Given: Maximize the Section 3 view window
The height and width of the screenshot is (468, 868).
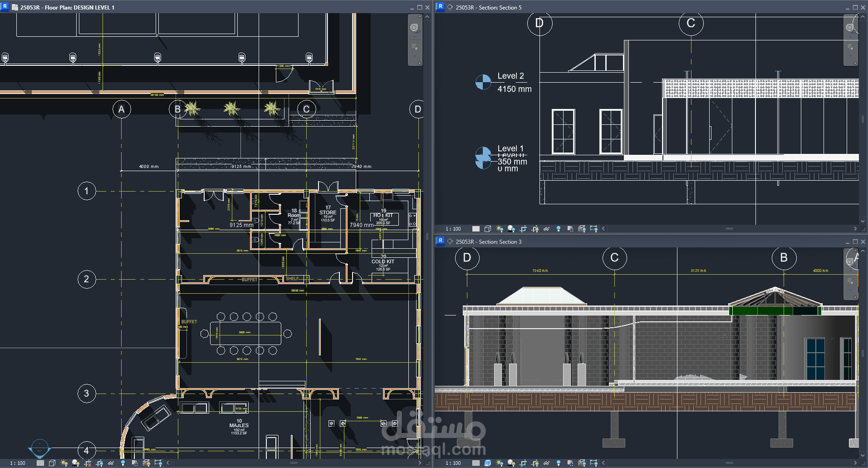Looking at the screenshot, I should pyautogui.click(x=855, y=241).
